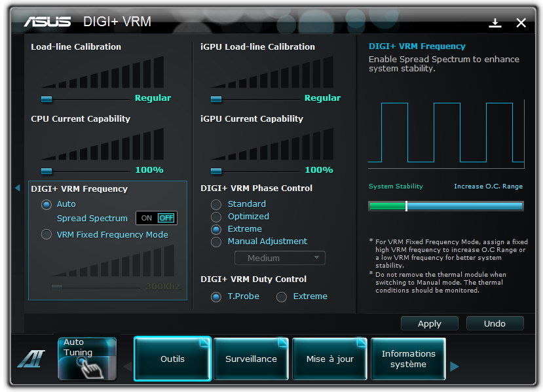Close the DIGI+ VRM window

(521, 23)
